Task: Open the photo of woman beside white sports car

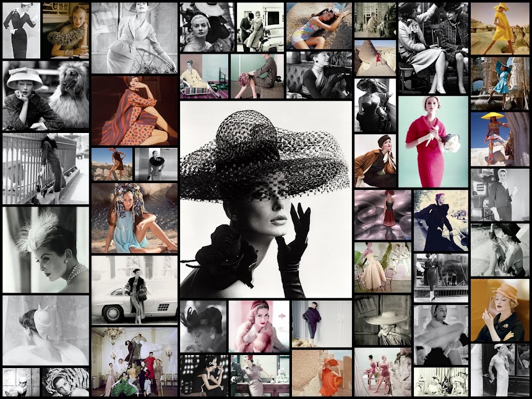Action: coord(134,290)
